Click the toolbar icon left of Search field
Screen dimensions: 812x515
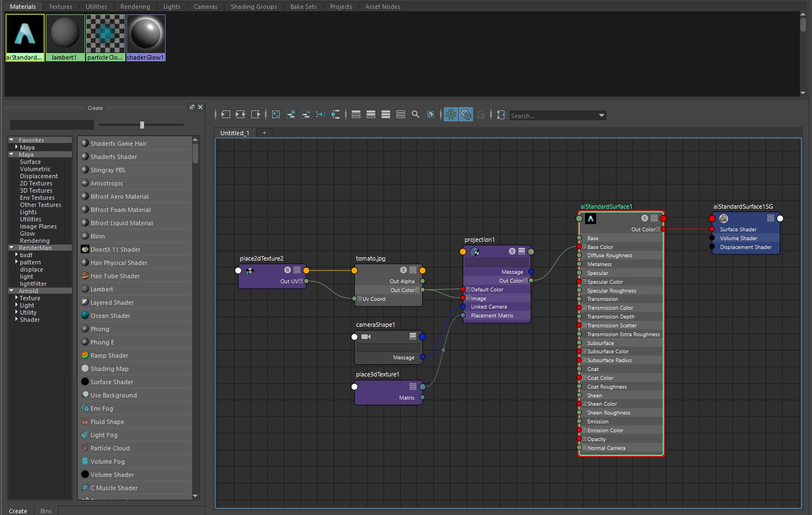pyautogui.click(x=501, y=114)
